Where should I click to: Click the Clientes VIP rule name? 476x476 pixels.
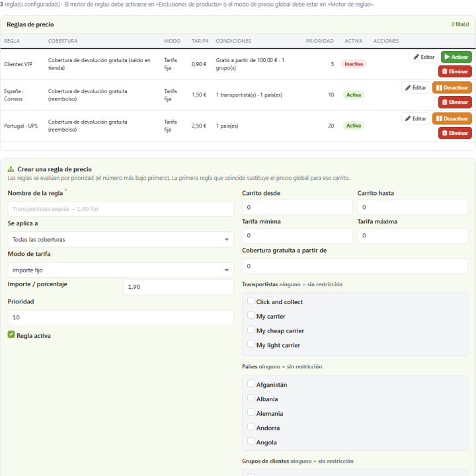click(x=18, y=64)
